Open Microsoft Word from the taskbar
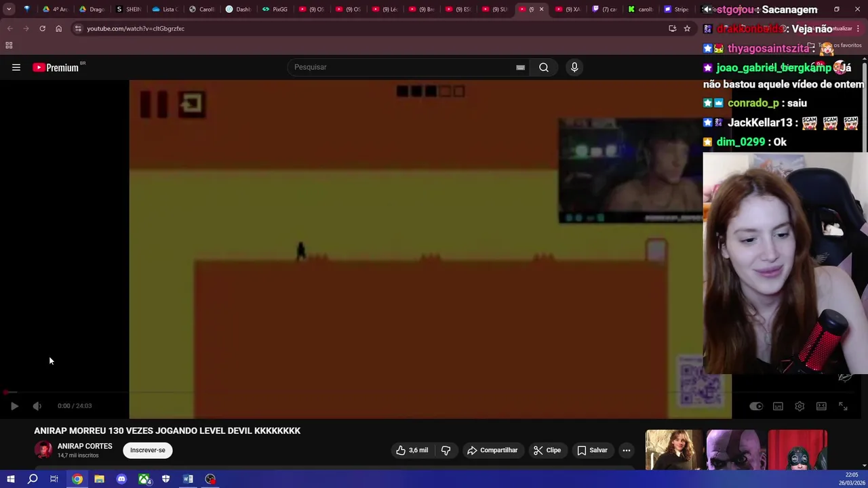 coord(188,479)
